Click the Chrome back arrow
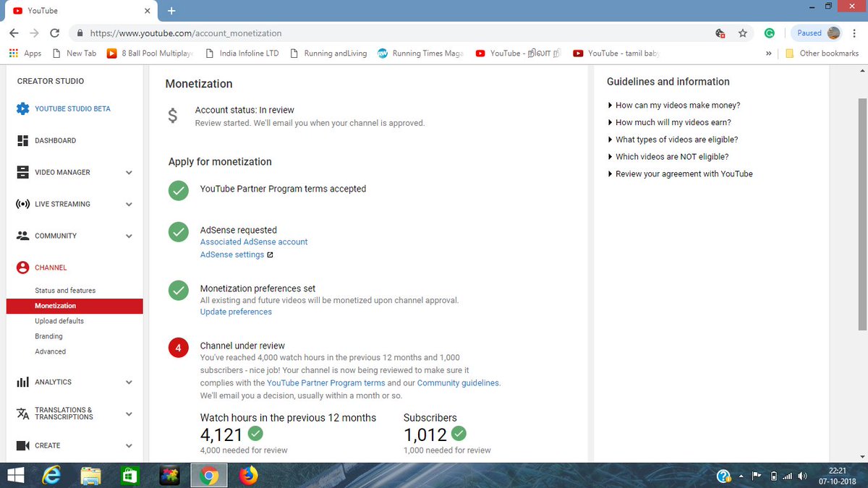The width and height of the screenshot is (868, 488). pos(14,33)
